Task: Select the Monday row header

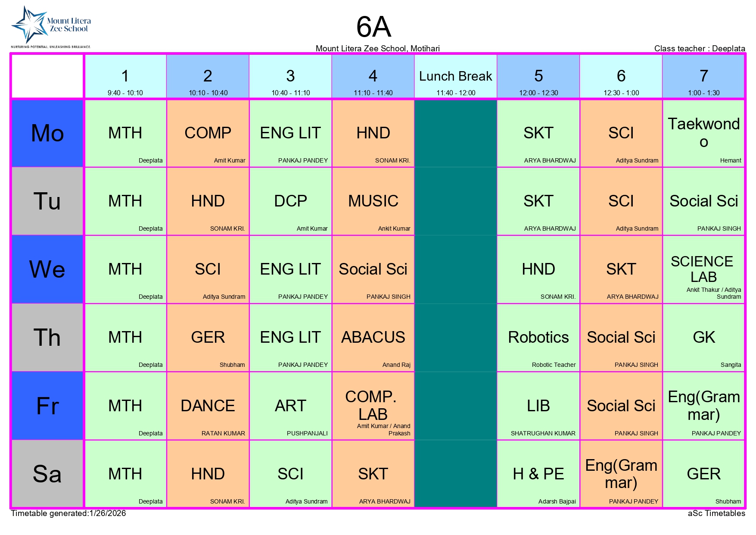Action: coord(47,133)
